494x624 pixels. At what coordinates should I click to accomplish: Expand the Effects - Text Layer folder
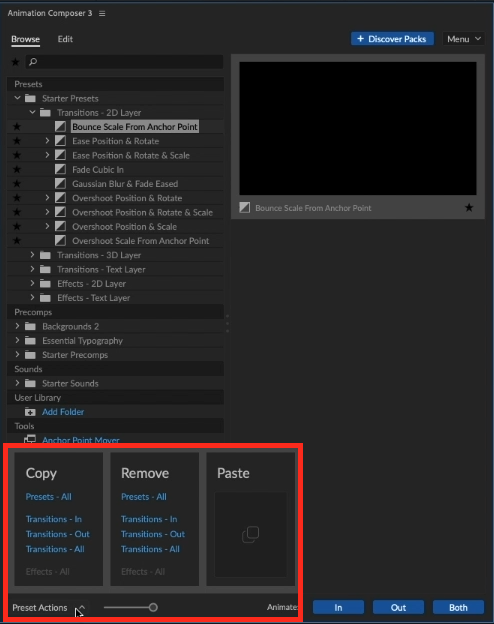(32, 297)
